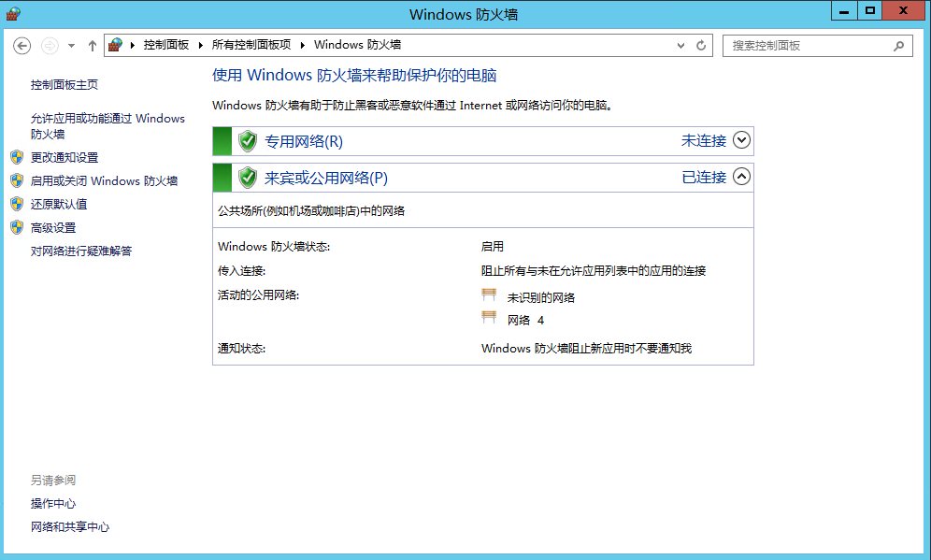Click 已连接 status text
This screenshot has width=931, height=560.
click(704, 177)
